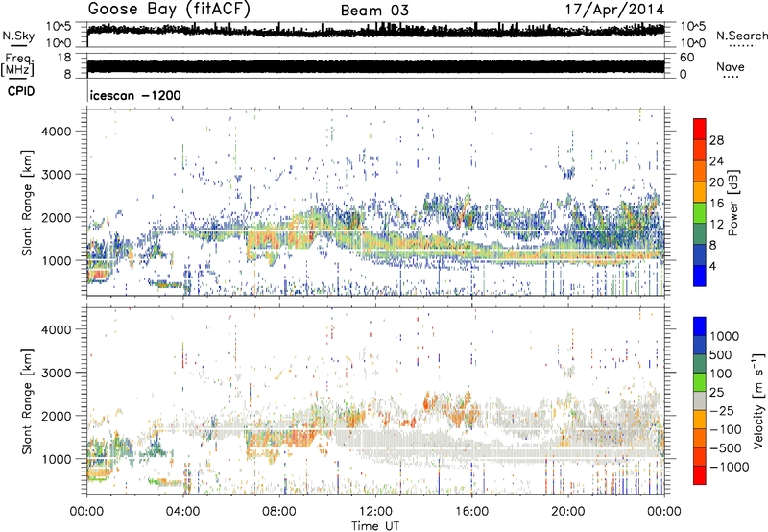The height and width of the screenshot is (532, 768).
Task: Click the "N.Search" legend label
Action: tap(741, 36)
